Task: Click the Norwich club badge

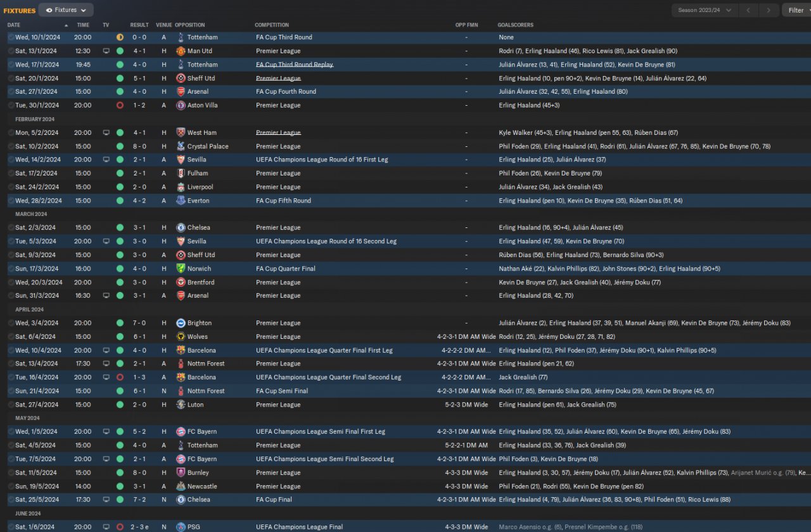Action: tap(181, 269)
